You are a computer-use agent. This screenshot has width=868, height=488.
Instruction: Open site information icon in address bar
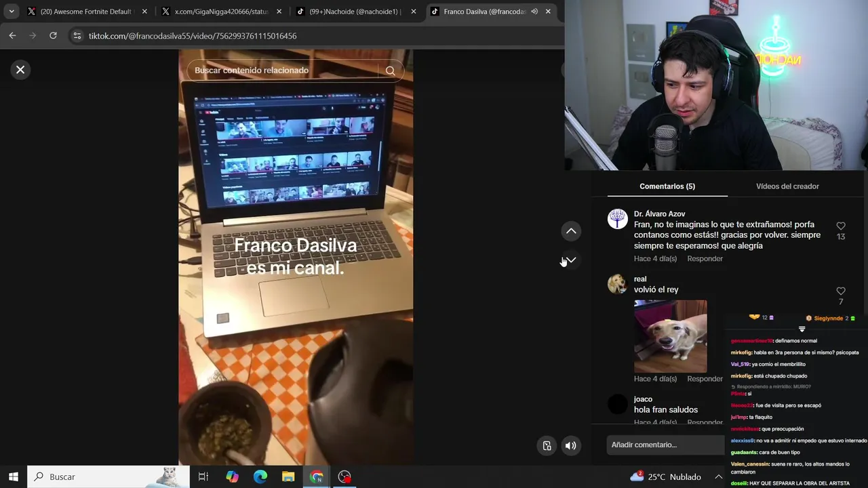tap(77, 36)
